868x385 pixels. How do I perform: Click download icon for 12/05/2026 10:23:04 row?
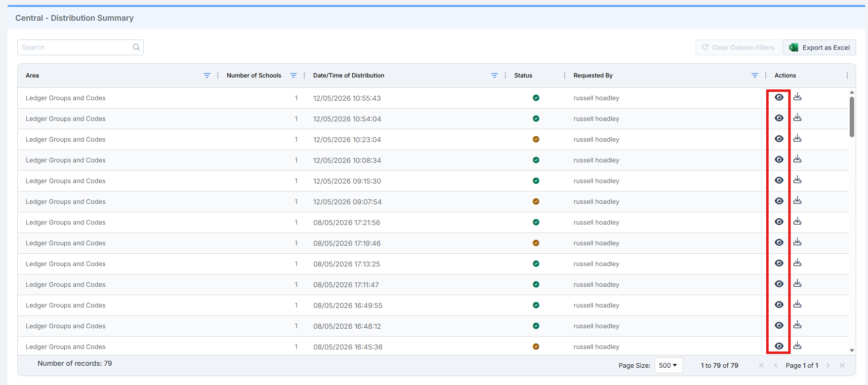pyautogui.click(x=797, y=138)
